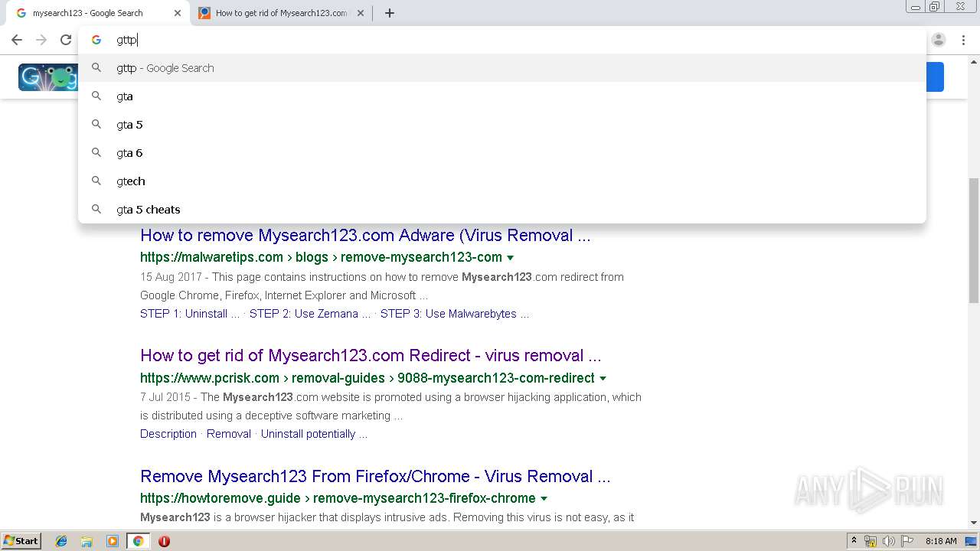
Task: Expand howtoremove.guide result options arrow
Action: (544, 499)
